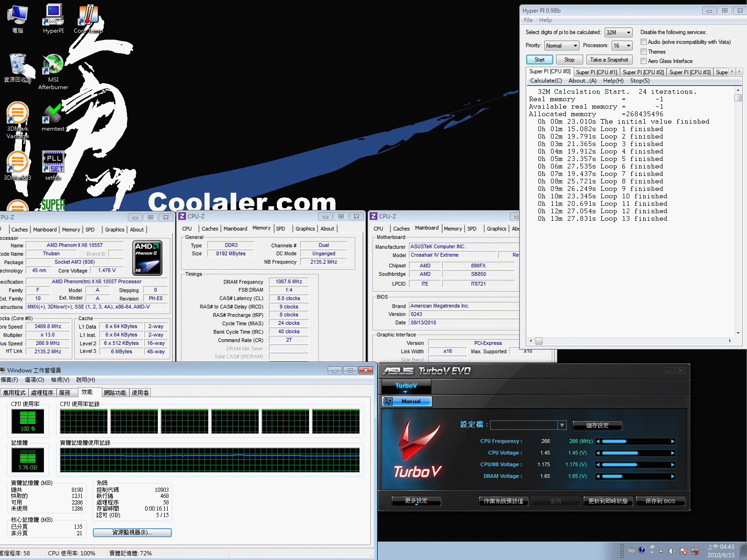Open the Calculate(C) menu in Super PI
Image resolution: width=747 pixels, height=560 pixels.
[546, 81]
